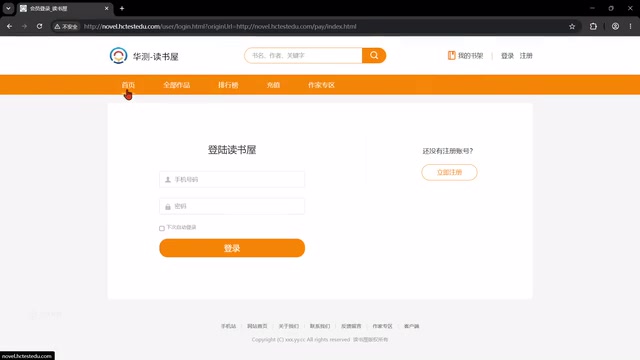Open 排行榜 in navigation bar
Image resolution: width=640 pixels, height=360 pixels.
228,85
